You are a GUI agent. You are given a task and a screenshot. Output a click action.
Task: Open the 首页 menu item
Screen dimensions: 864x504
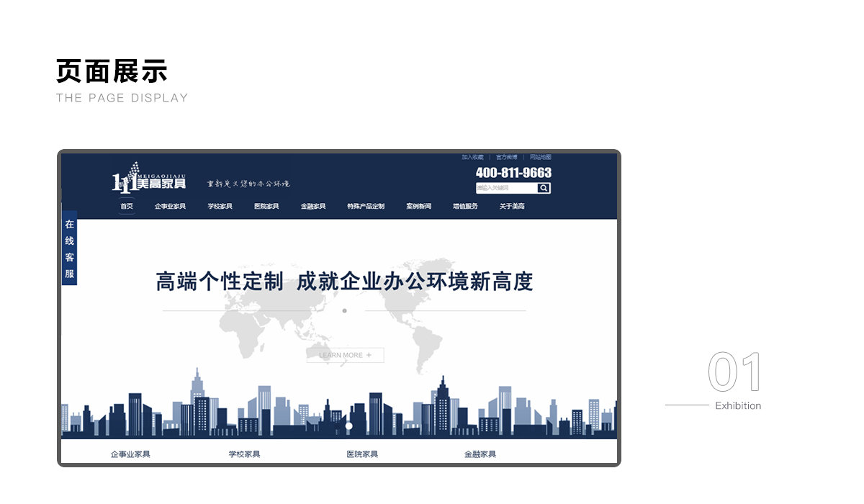pos(127,206)
